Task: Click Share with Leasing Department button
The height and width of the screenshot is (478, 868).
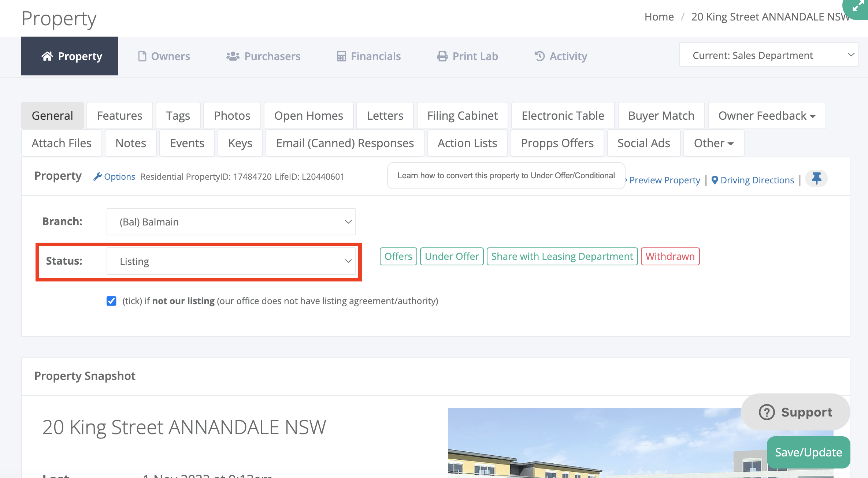Action: [x=562, y=256]
